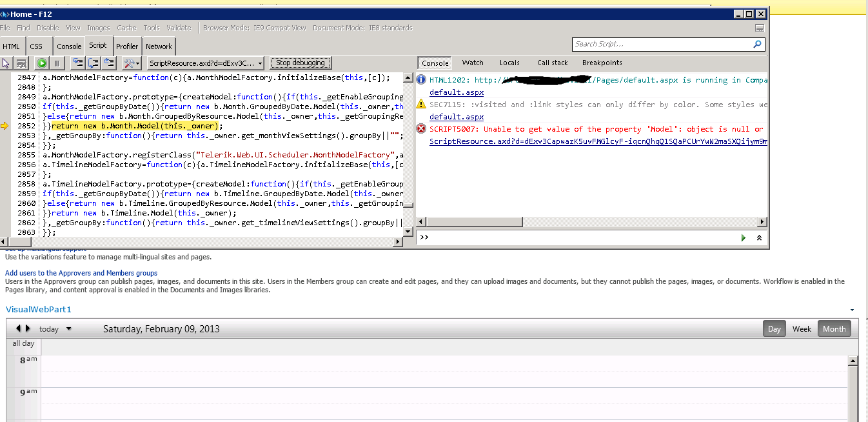The height and width of the screenshot is (422, 868).
Task: Click the red error icon beside SCRIPT5007
Action: click(421, 128)
